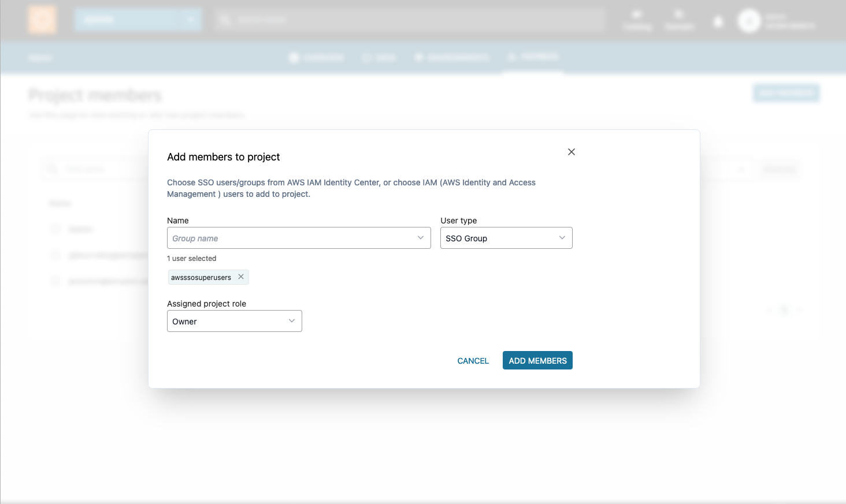Click the ADD MEMBERS button in dialog

(537, 360)
